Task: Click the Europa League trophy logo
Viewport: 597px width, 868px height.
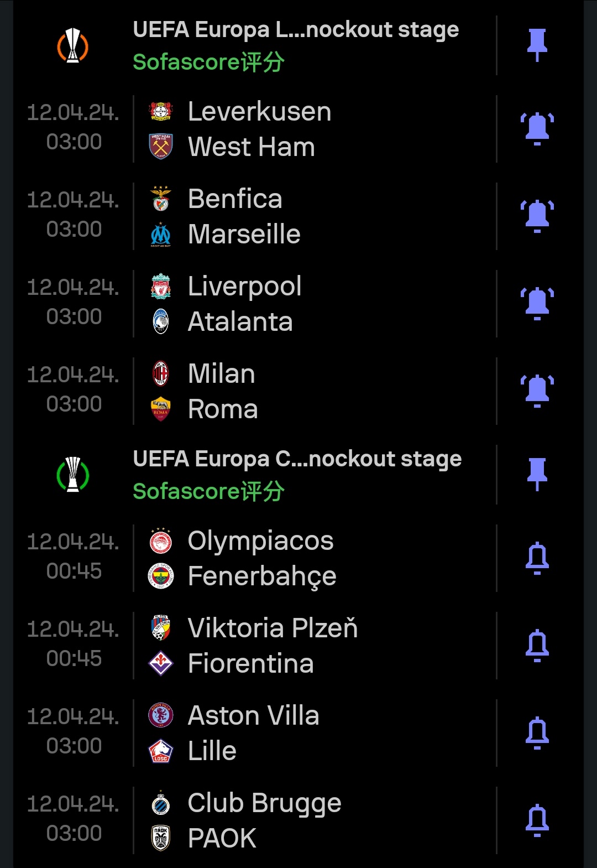Action: 73,45
